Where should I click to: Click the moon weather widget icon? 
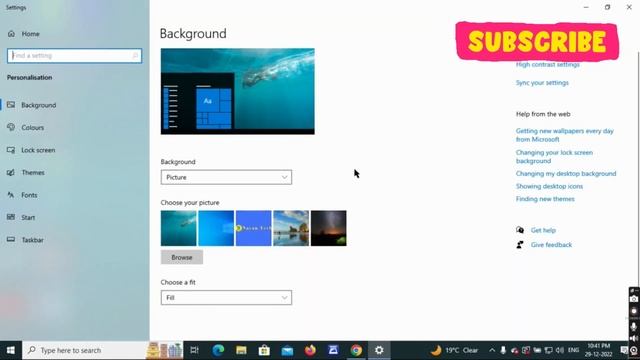[x=436, y=350]
